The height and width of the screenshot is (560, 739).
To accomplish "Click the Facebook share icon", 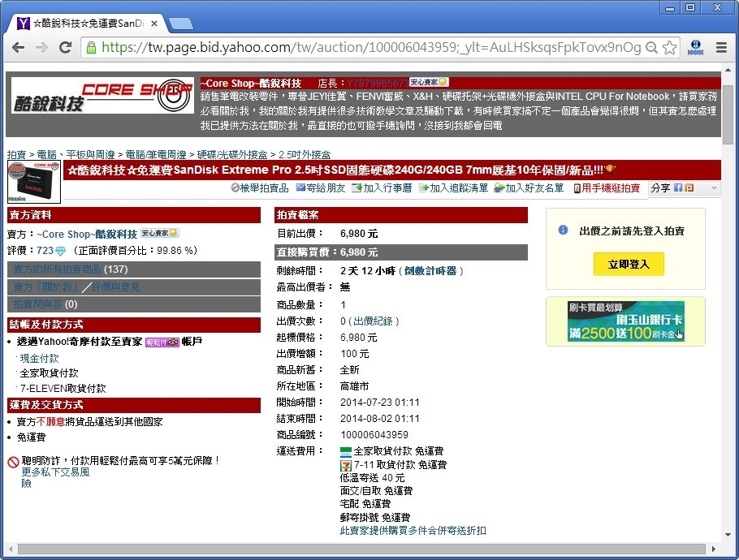I will (678, 188).
